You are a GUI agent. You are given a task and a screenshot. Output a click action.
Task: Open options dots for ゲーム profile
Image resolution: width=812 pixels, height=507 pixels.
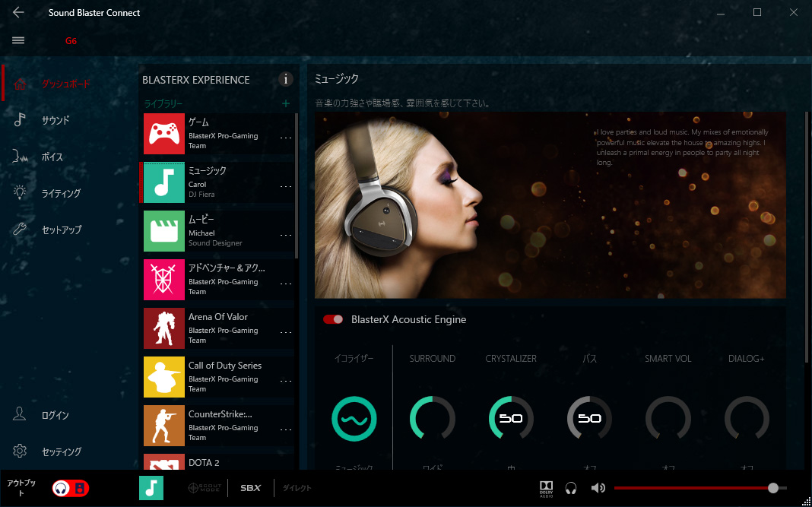click(286, 138)
